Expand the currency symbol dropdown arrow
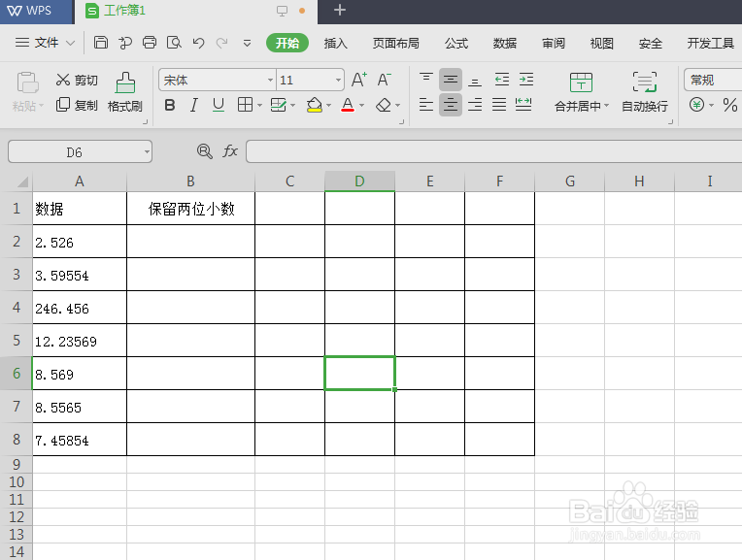The width and height of the screenshot is (742, 560). click(x=711, y=106)
